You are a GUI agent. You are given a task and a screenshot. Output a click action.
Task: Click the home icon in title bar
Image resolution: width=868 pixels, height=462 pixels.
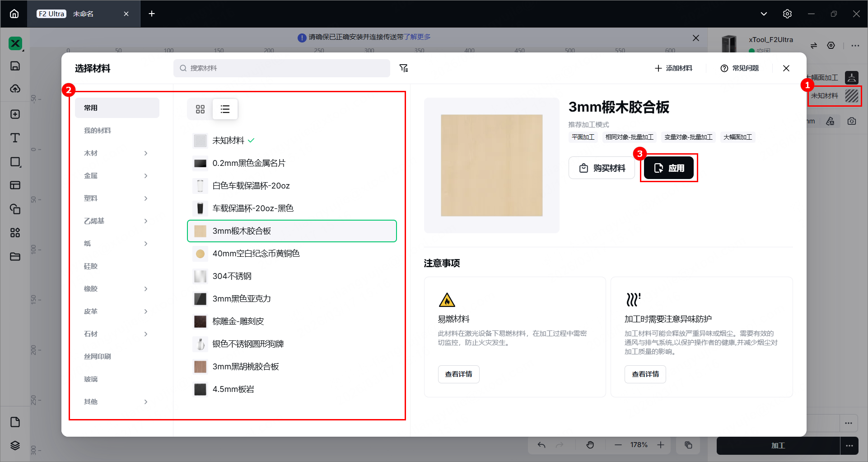[14, 14]
